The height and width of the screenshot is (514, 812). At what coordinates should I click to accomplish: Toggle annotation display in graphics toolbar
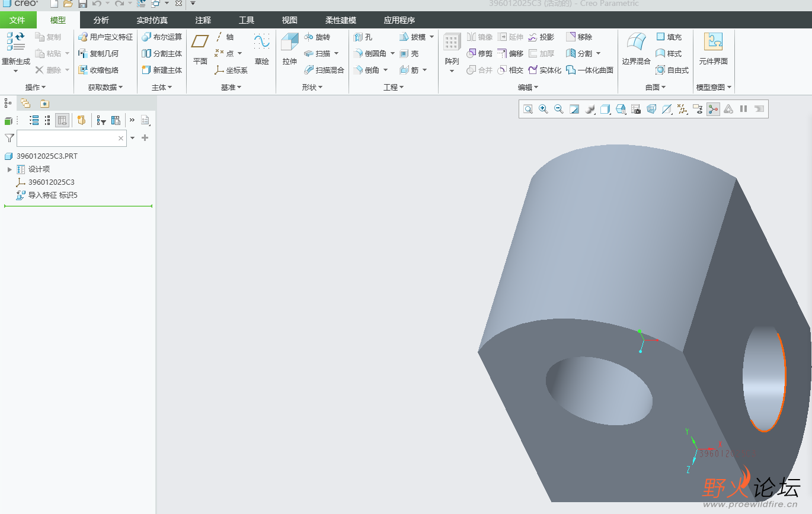click(698, 109)
